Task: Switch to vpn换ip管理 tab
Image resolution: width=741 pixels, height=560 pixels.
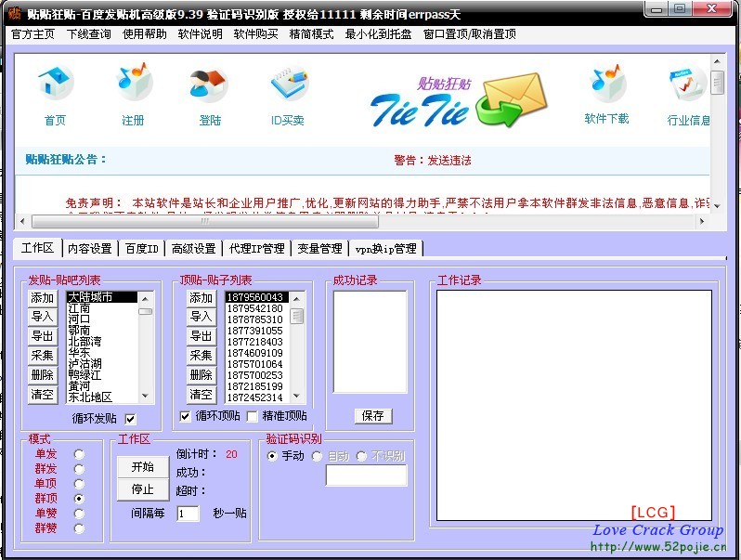Action: click(x=386, y=249)
